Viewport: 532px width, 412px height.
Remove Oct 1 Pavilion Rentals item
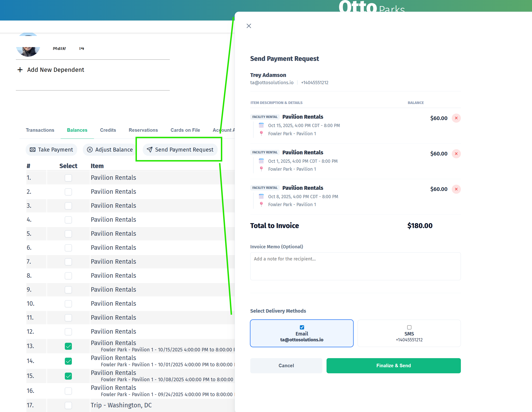pos(456,154)
